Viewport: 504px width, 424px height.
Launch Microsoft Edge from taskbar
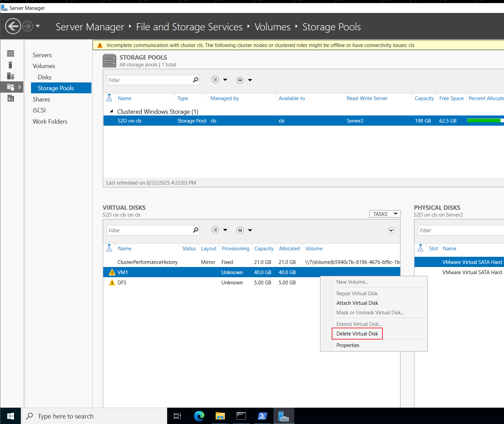tap(199, 416)
